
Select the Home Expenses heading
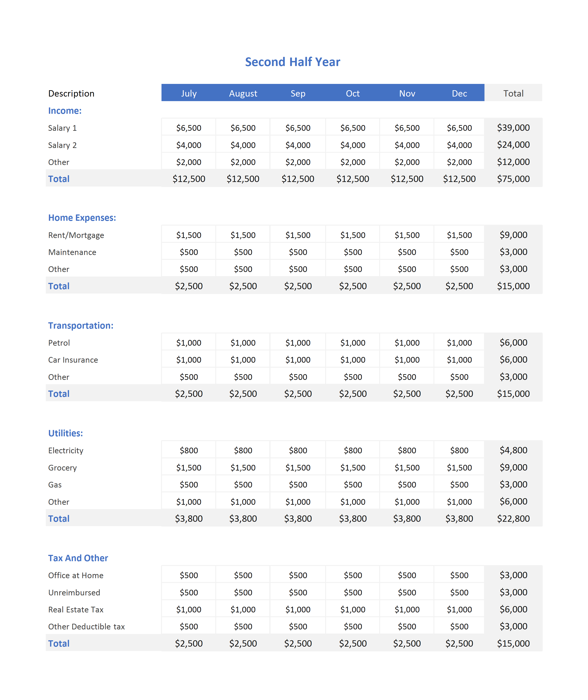tap(82, 218)
